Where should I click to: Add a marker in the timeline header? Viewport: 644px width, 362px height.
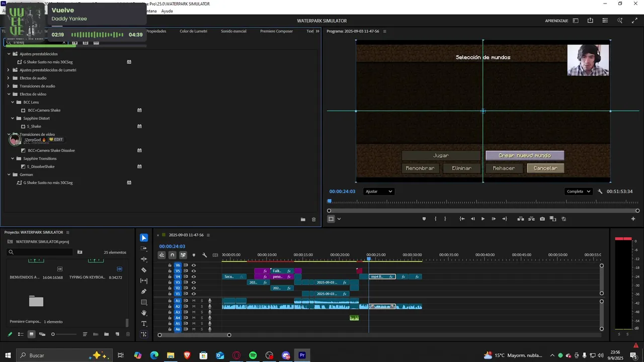click(x=194, y=255)
